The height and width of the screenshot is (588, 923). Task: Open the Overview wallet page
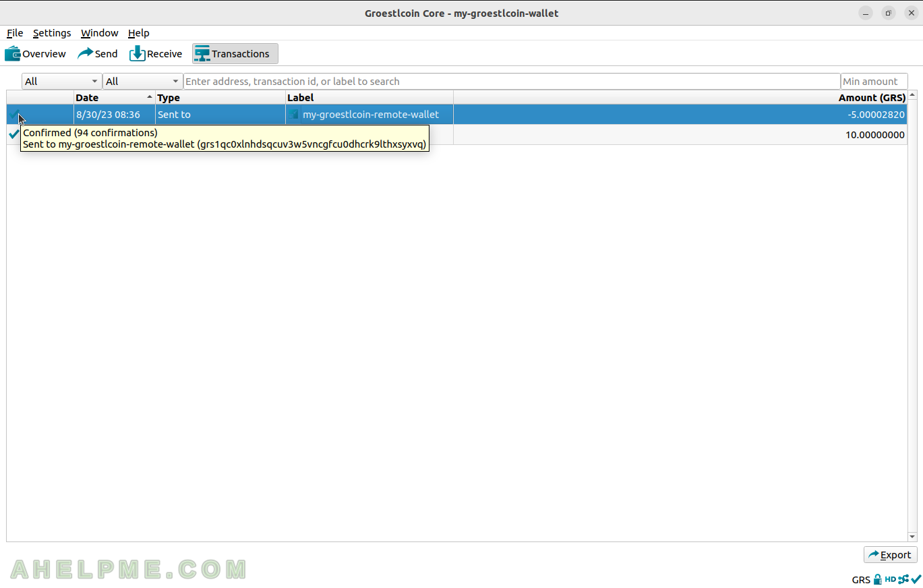[35, 54]
